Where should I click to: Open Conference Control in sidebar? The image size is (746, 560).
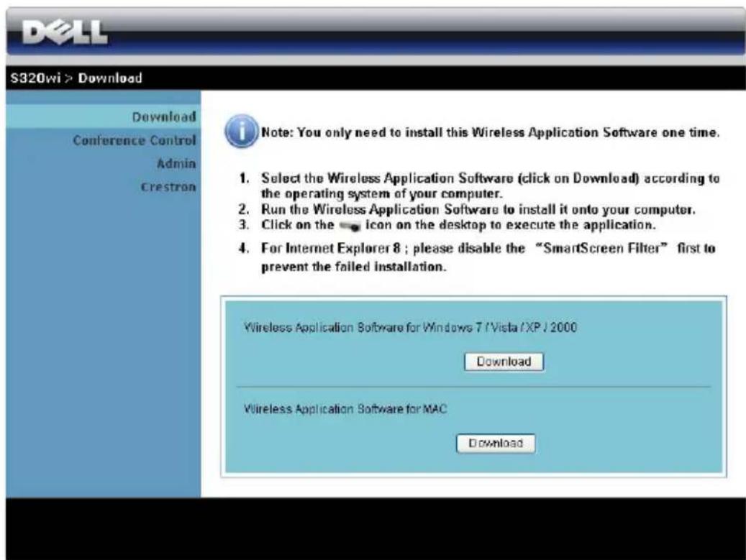tap(135, 140)
